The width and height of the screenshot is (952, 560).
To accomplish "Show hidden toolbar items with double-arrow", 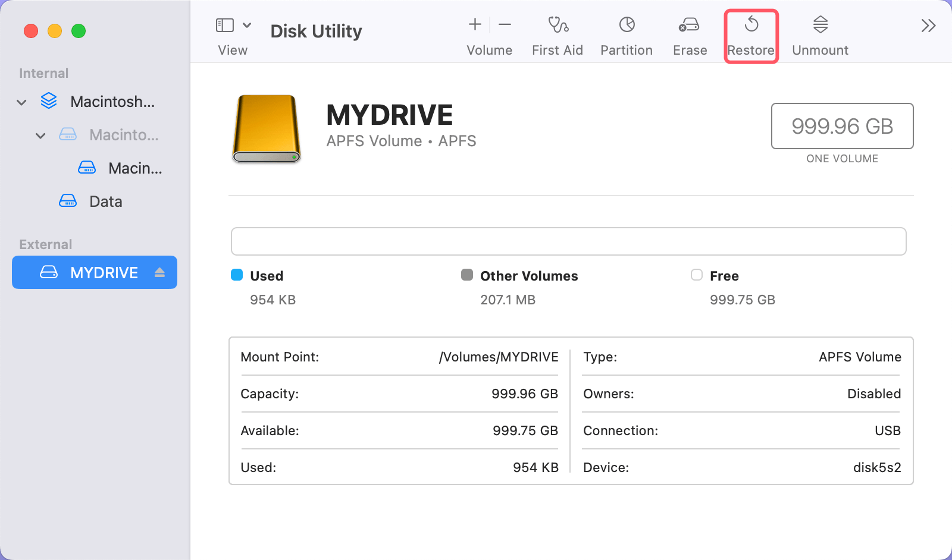I will point(928,25).
